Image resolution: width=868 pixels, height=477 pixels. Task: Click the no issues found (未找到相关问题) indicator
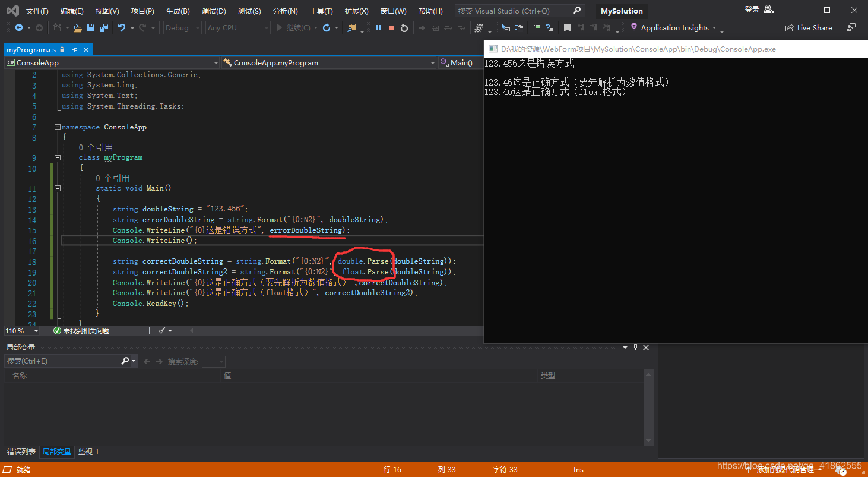tap(81, 331)
